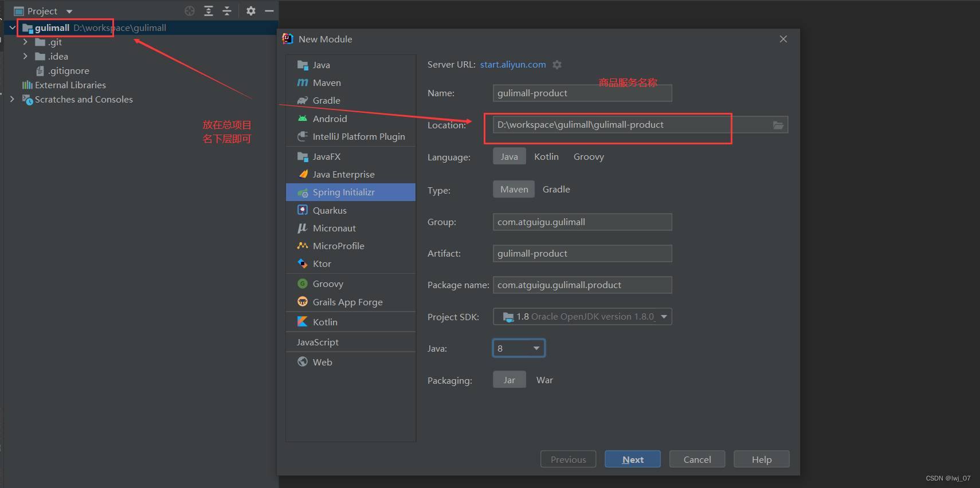Select the Gradle elephant icon
This screenshot has width=980, height=488.
point(303,100)
